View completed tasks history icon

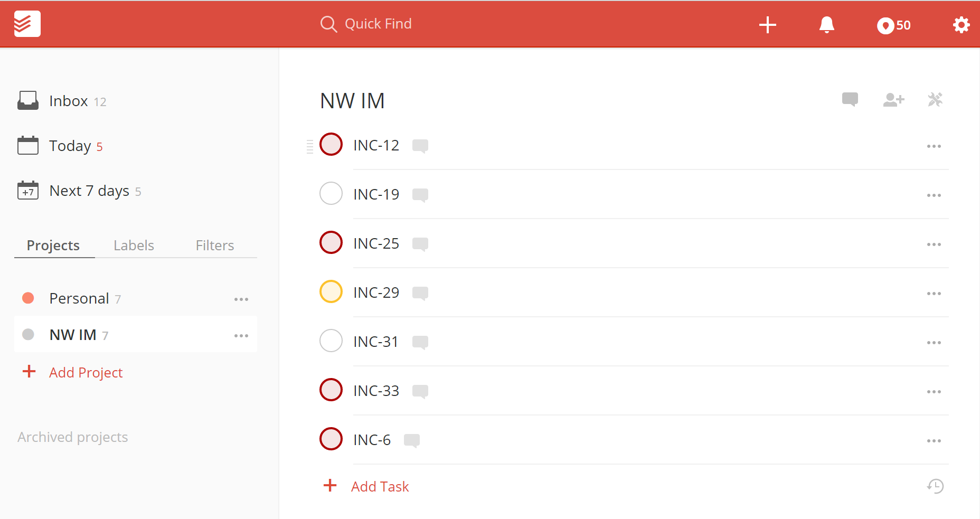click(935, 486)
